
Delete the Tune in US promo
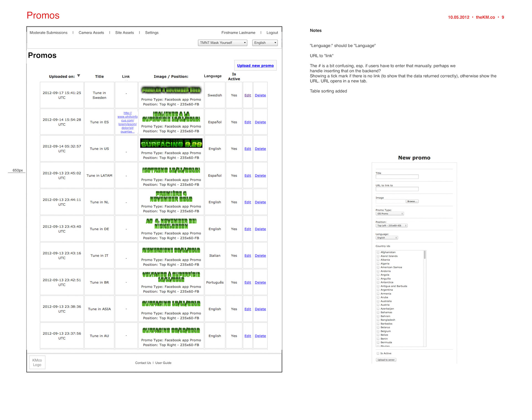[260, 149]
